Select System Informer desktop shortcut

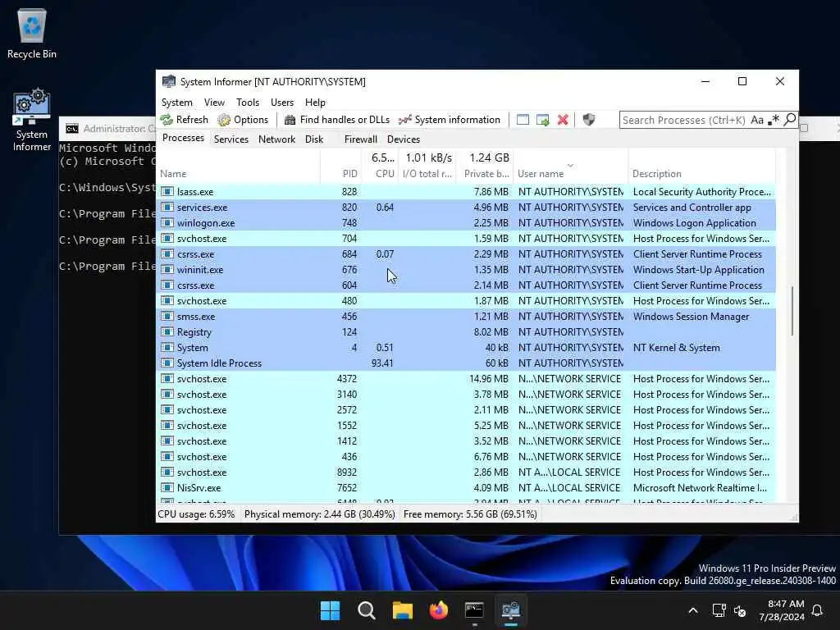[x=32, y=120]
